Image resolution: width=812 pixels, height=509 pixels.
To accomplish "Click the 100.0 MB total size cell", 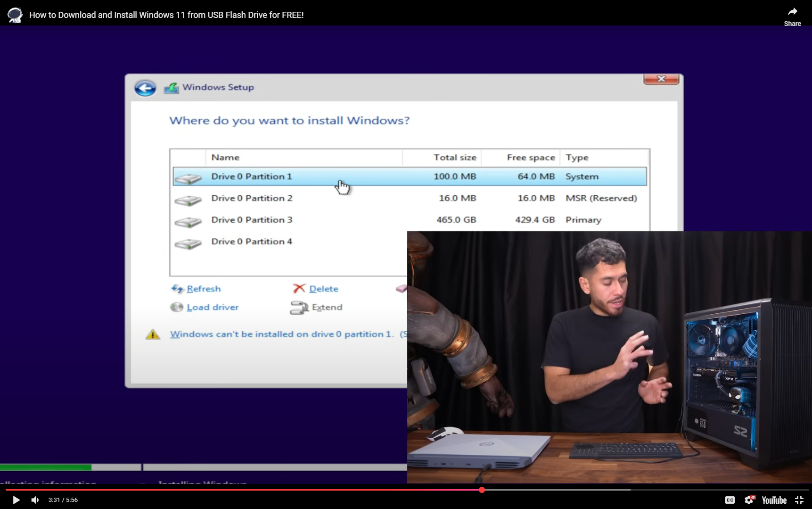I will click(455, 176).
